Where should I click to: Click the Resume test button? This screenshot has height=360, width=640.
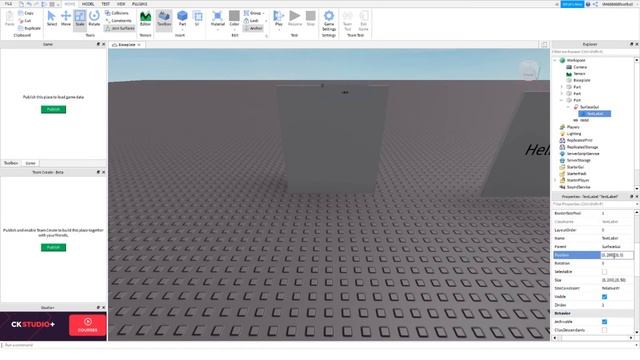click(294, 18)
